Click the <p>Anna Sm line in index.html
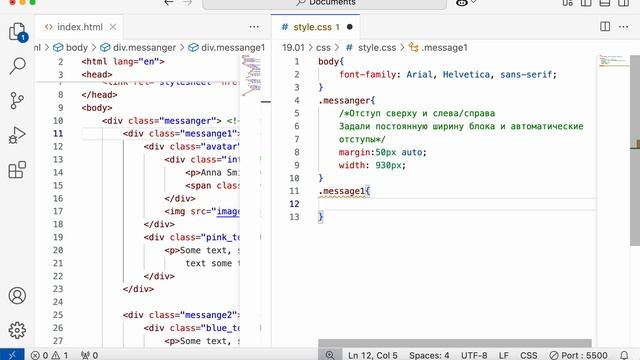Viewport: 640px width, 360px height. tap(212, 173)
